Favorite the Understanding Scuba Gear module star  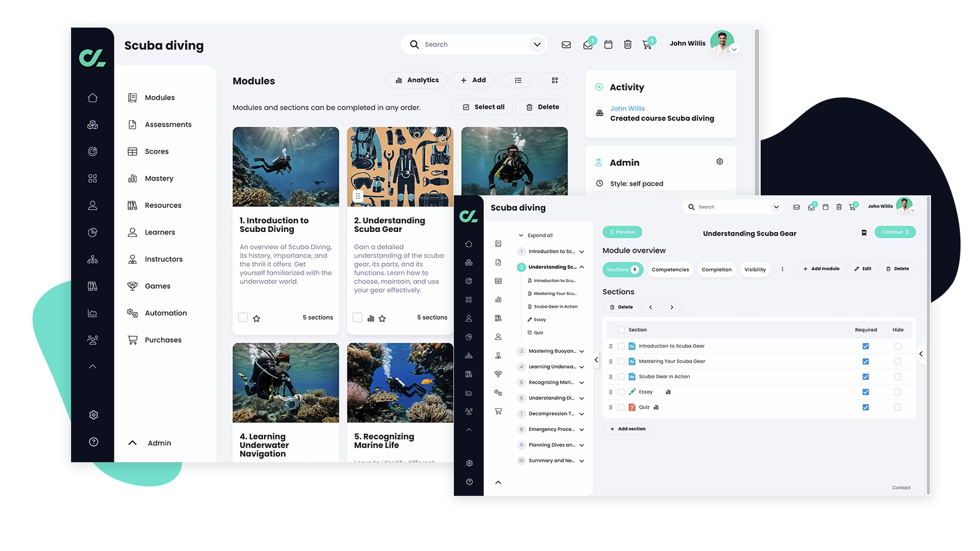pos(382,318)
